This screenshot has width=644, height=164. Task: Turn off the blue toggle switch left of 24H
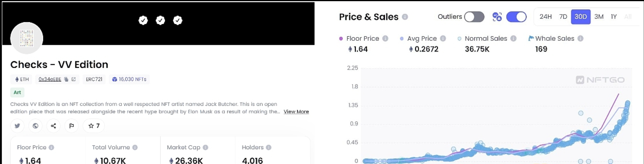516,17
